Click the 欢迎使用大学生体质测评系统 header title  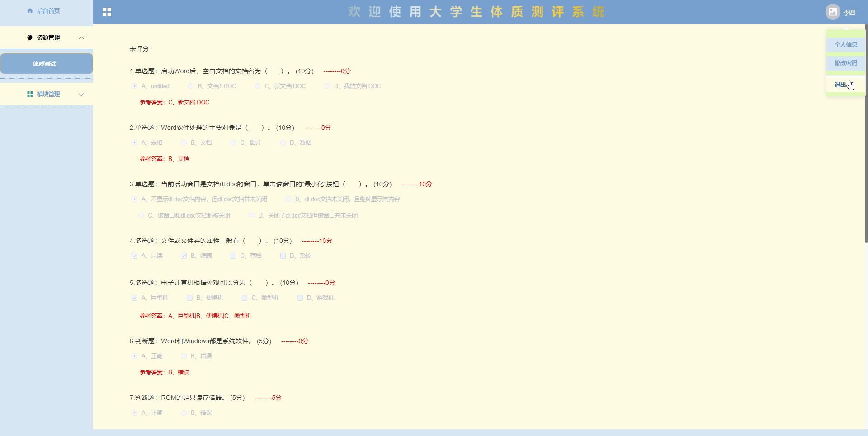[476, 12]
